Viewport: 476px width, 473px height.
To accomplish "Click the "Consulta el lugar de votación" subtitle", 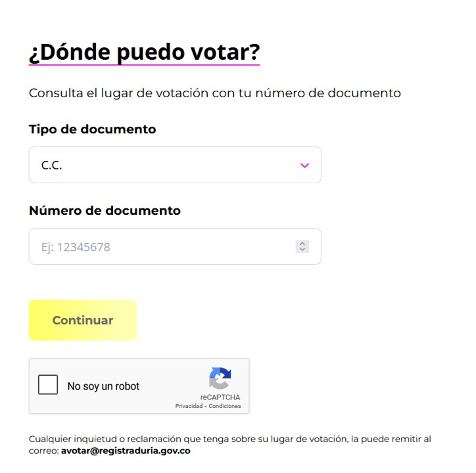I will pos(214,93).
